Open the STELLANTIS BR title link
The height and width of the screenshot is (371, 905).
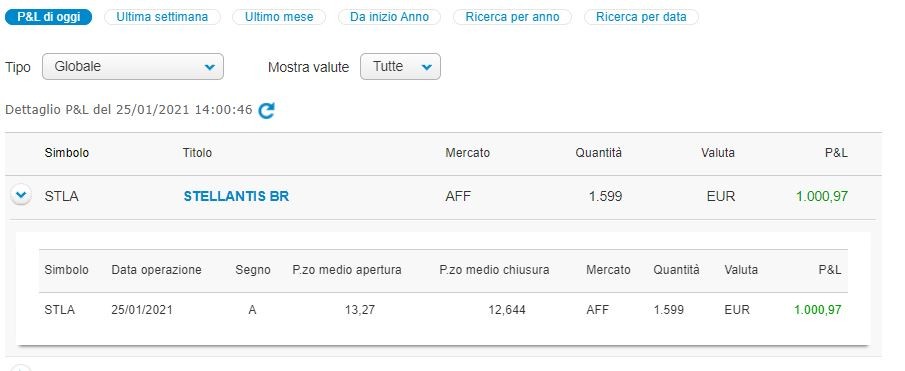point(236,197)
